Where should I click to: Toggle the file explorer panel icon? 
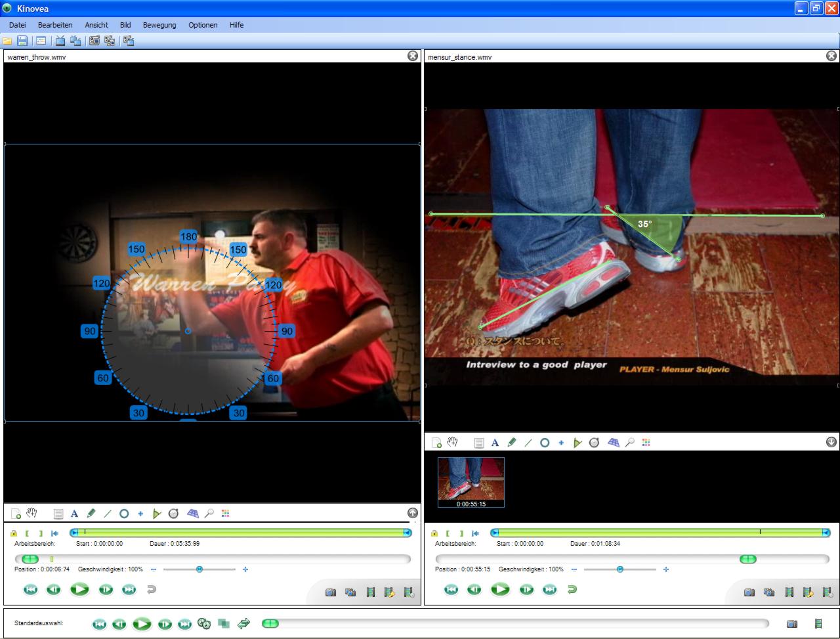click(x=41, y=41)
